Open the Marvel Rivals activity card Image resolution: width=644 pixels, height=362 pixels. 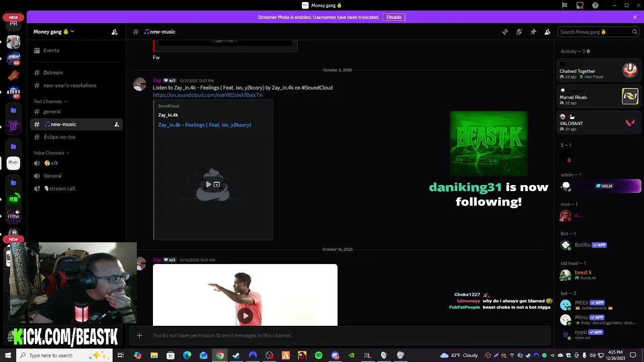click(x=599, y=97)
